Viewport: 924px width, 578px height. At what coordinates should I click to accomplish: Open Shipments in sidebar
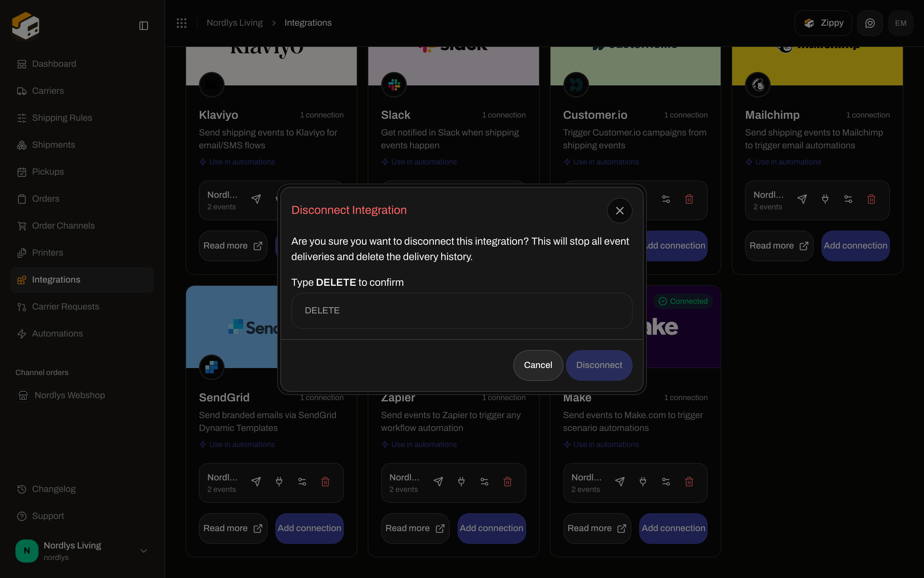point(82,145)
